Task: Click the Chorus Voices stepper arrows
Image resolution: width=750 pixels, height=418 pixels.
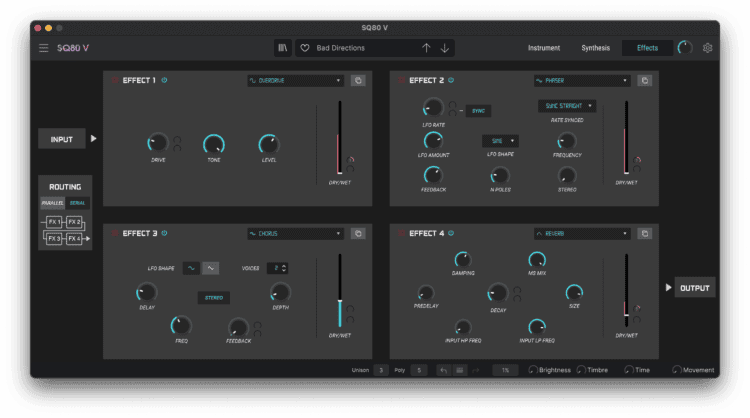Action: pyautogui.click(x=284, y=268)
